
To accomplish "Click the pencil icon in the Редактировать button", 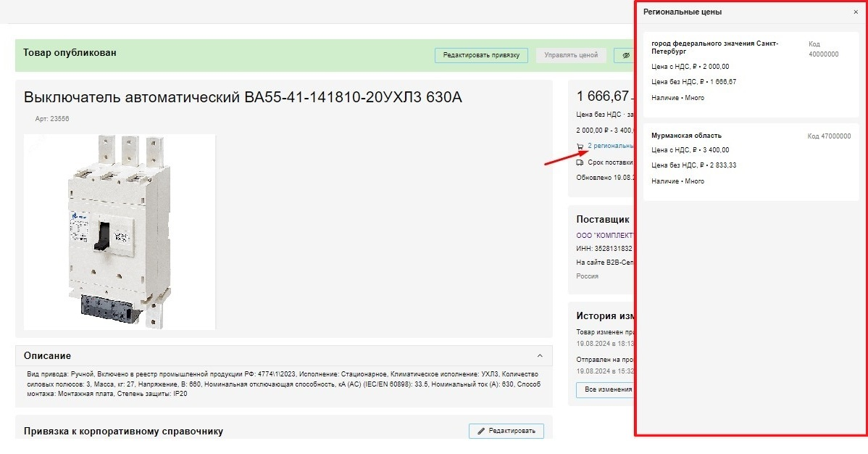I will (480, 431).
